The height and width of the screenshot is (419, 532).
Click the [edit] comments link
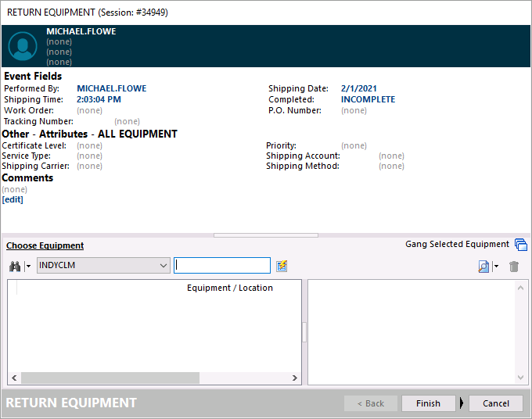[x=13, y=199]
